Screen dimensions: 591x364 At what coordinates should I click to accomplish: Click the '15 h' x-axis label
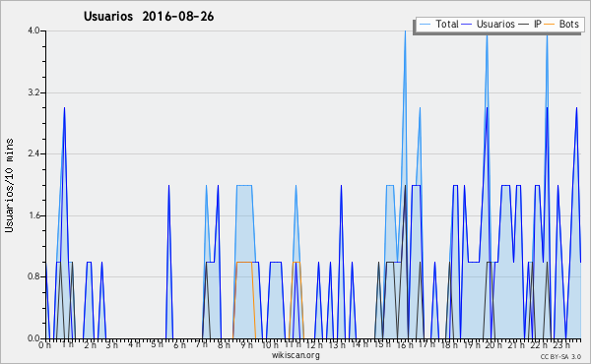tap(382, 344)
